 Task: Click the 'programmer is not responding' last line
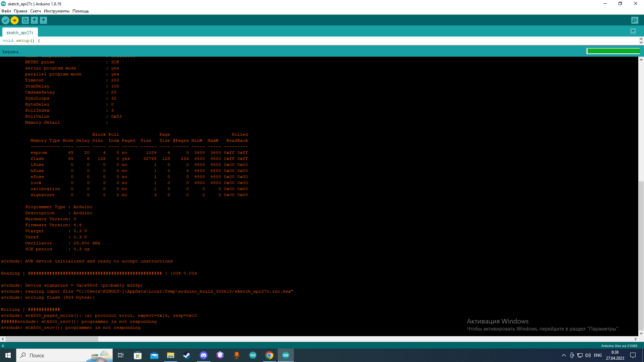71,328
